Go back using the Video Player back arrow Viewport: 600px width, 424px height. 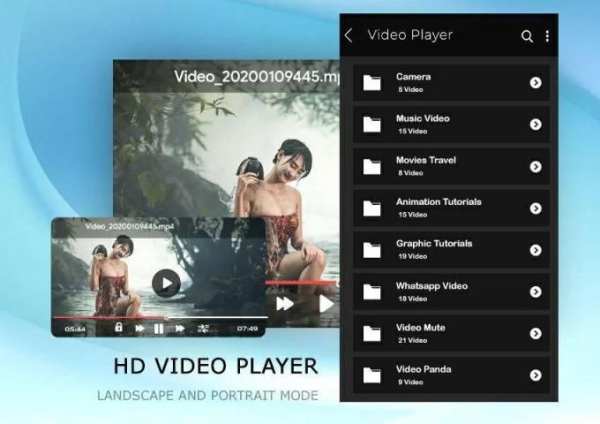[349, 36]
